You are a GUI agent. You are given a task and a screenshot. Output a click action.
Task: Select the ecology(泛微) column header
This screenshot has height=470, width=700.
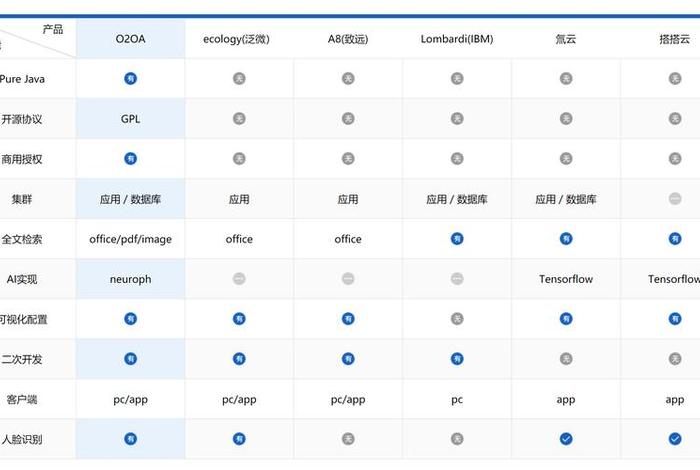tap(239, 39)
